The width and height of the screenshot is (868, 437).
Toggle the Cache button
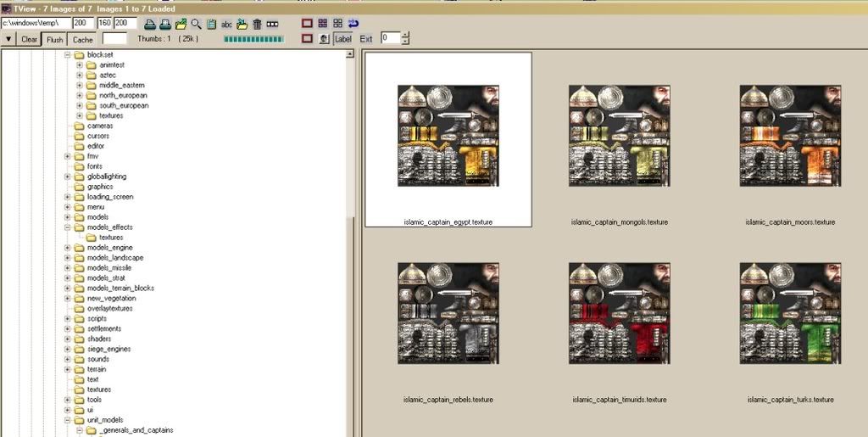[82, 39]
